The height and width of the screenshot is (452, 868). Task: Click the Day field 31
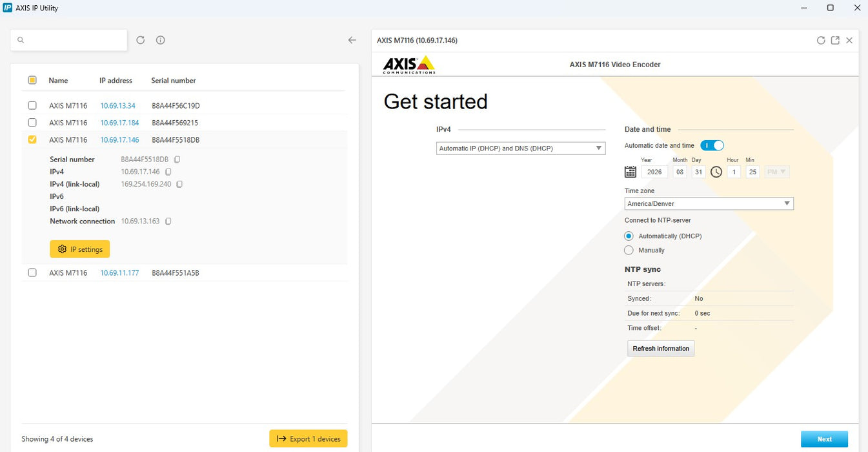pyautogui.click(x=698, y=172)
